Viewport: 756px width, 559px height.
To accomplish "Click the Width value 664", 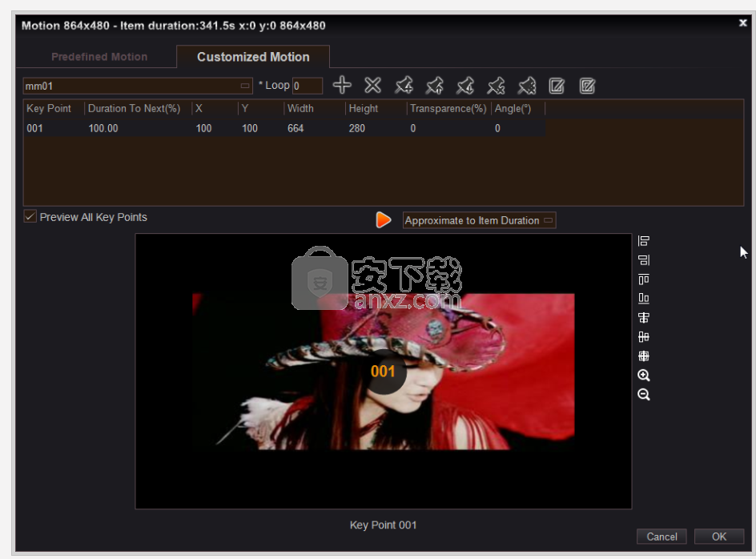I will tap(296, 128).
